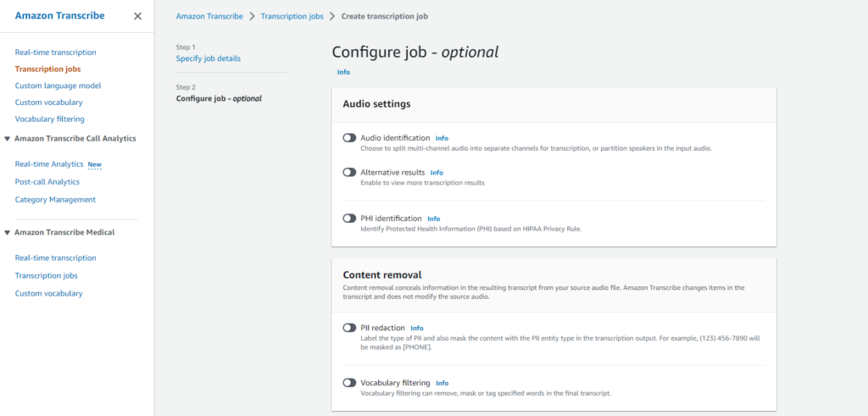Turn on Alternative results toggle
This screenshot has width=868, height=416.
pos(349,172)
